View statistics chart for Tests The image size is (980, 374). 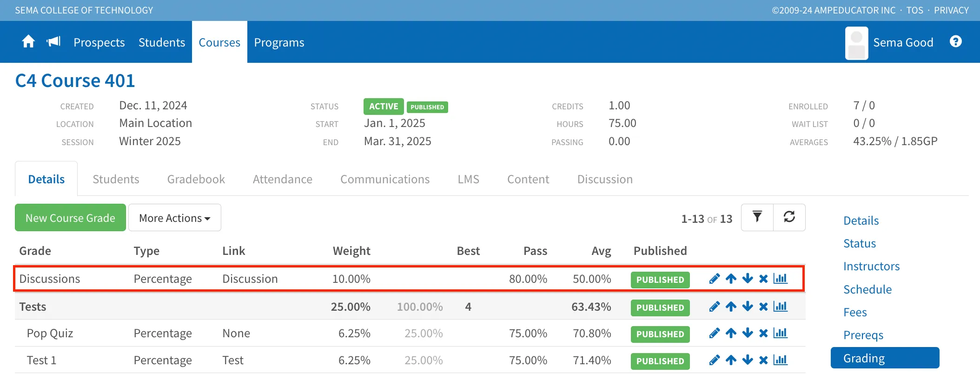(780, 307)
